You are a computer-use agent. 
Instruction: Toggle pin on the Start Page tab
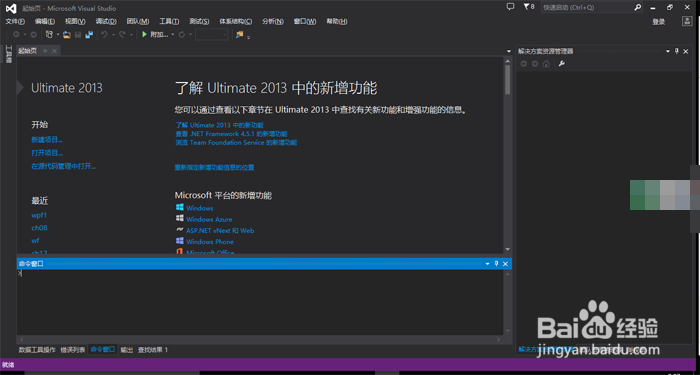click(45, 51)
